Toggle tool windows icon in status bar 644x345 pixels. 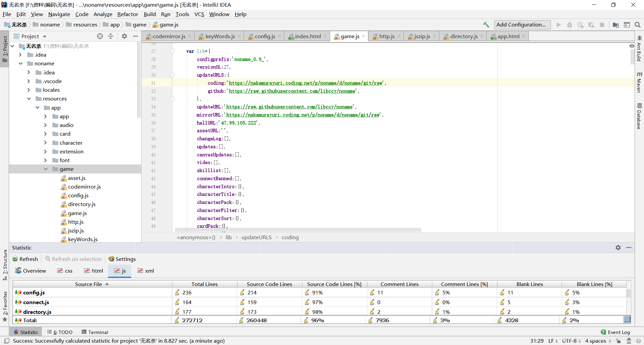coord(6,341)
